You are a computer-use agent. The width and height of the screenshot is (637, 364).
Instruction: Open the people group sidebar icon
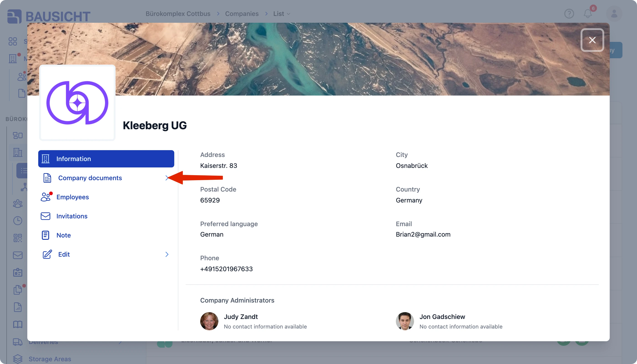tap(18, 204)
